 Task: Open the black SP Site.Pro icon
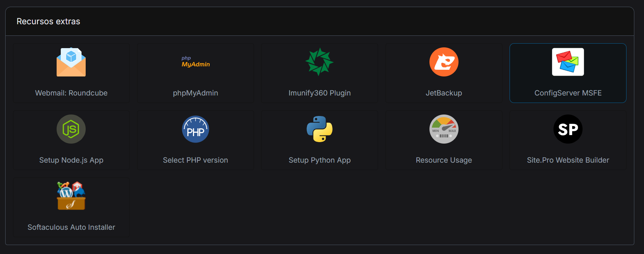568,129
